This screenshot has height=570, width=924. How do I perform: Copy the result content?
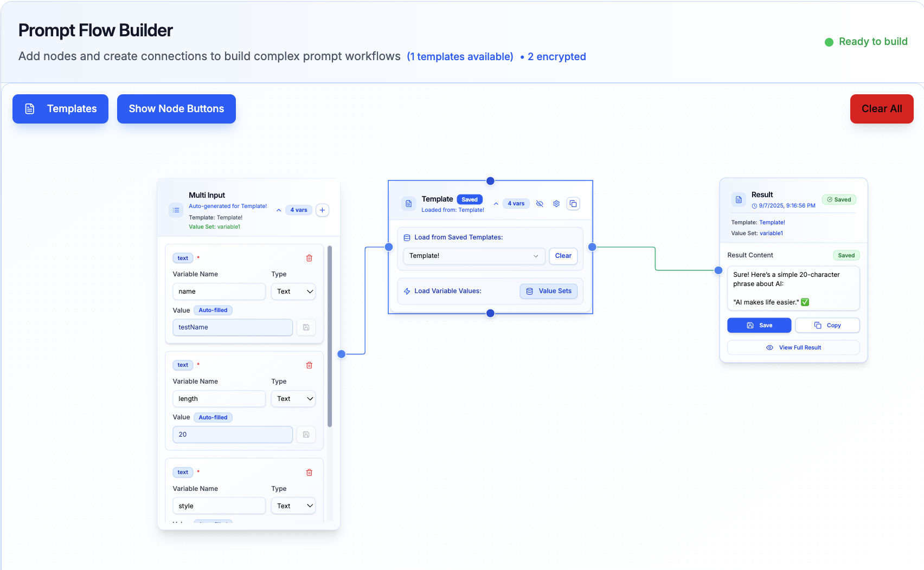pyautogui.click(x=827, y=326)
